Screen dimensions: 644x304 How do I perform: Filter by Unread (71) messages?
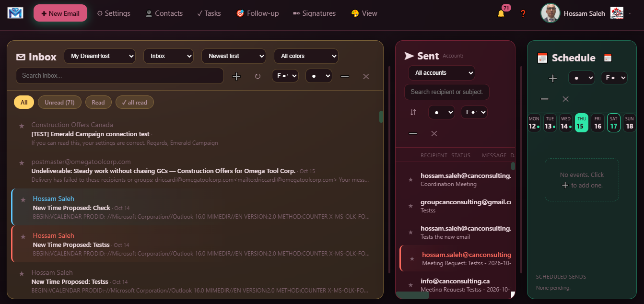tap(59, 103)
